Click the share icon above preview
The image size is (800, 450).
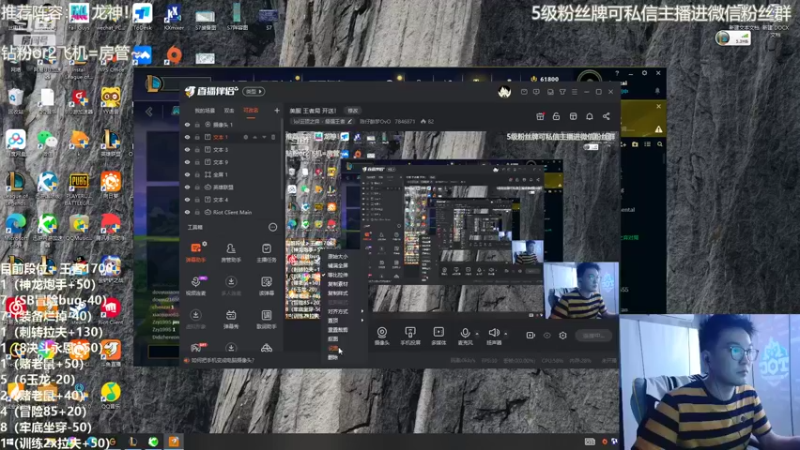(606, 116)
